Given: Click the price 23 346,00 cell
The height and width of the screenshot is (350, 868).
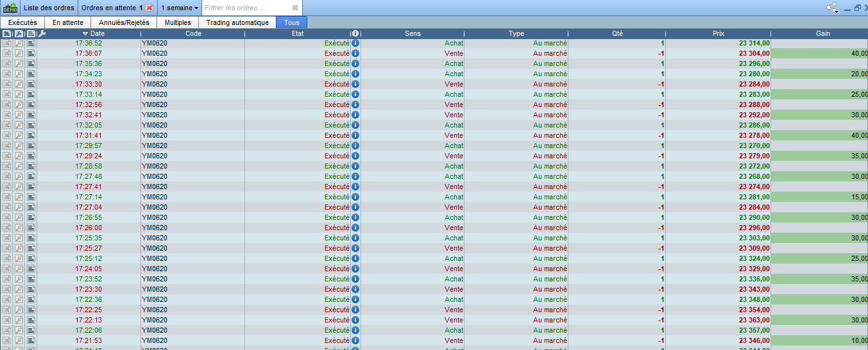Looking at the screenshot, I should coord(754,340).
